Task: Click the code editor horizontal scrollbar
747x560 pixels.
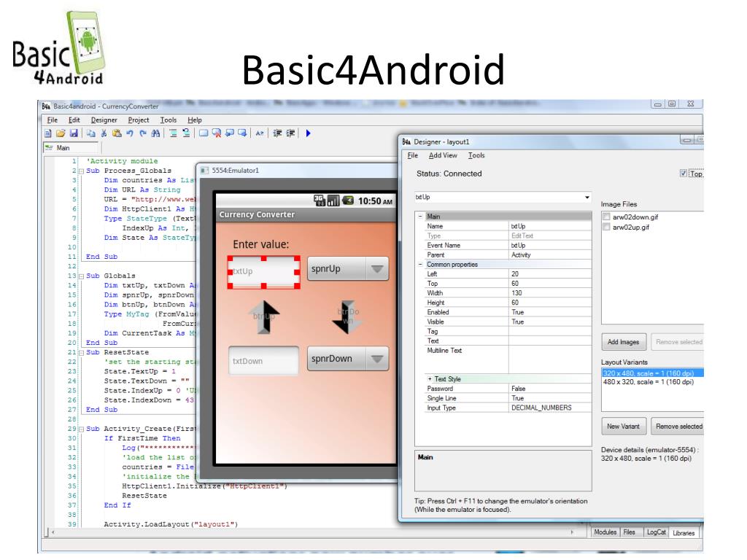Action: click(x=312, y=532)
